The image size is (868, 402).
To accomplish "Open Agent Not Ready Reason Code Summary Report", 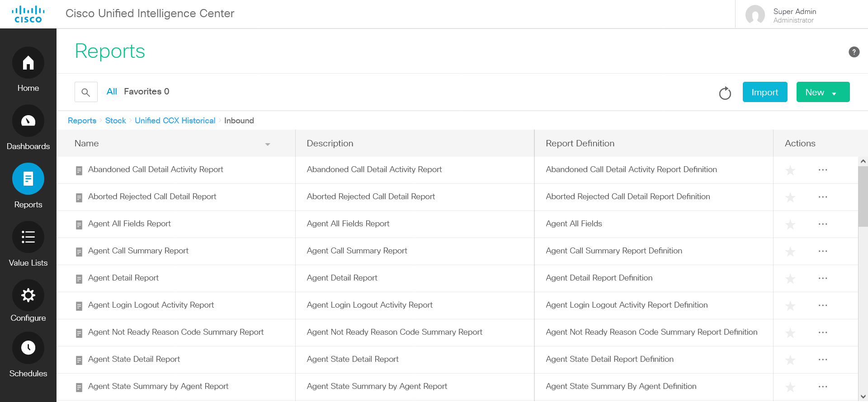I will click(x=176, y=332).
